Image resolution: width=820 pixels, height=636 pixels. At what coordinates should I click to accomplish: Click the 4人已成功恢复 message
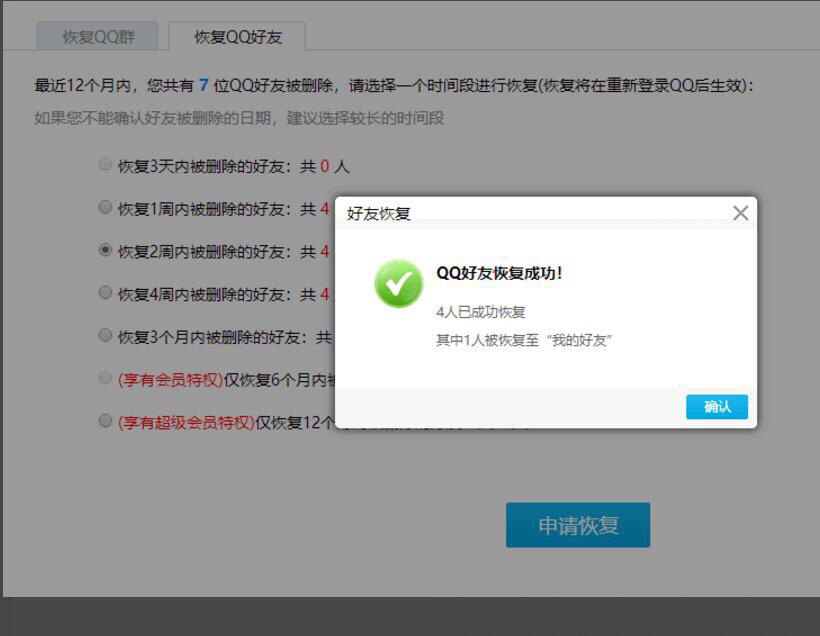tap(481, 312)
